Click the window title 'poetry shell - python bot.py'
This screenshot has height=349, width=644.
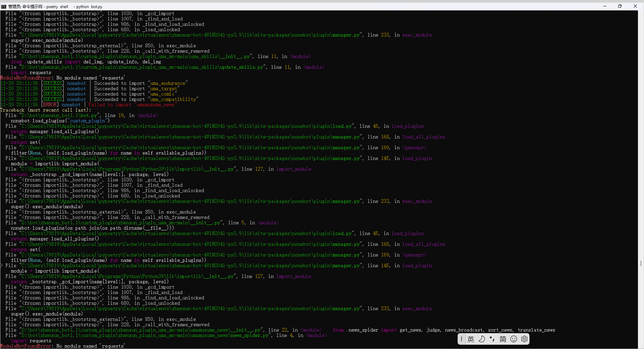(74, 7)
